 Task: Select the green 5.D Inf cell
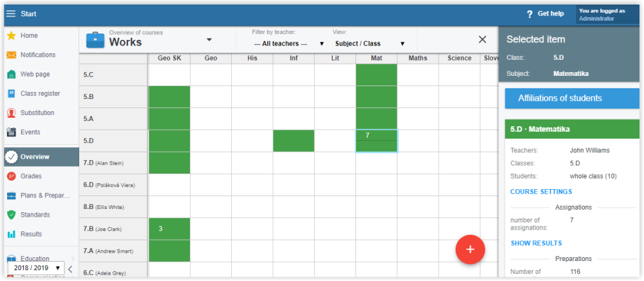tap(294, 141)
